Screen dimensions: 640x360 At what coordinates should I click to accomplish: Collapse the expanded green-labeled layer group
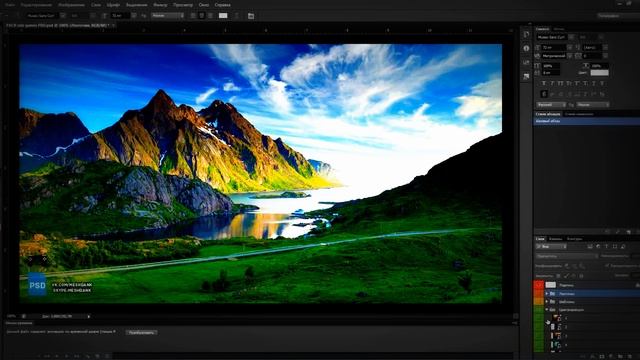(547, 310)
